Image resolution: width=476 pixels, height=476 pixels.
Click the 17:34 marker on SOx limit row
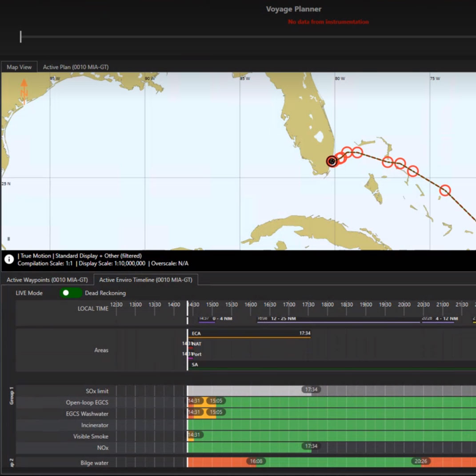coord(311,390)
